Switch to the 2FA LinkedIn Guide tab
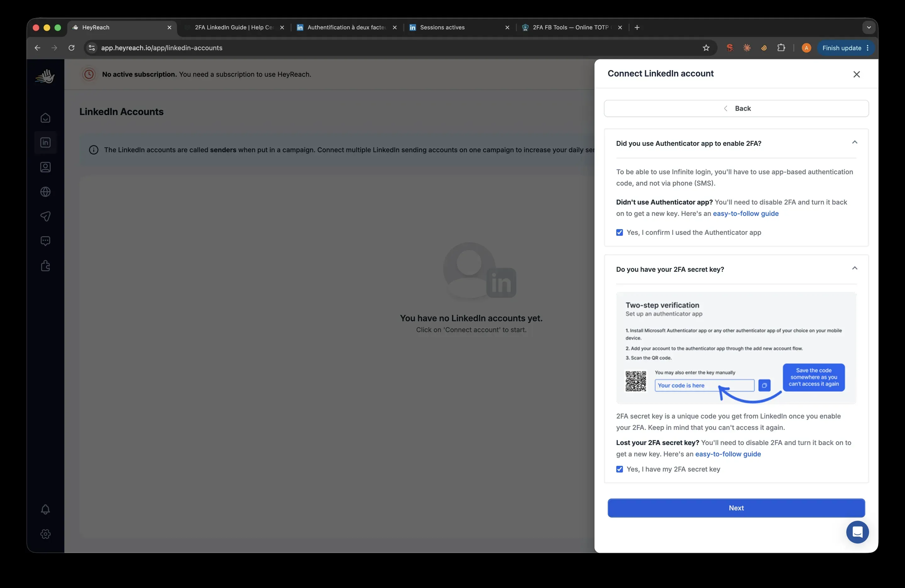The image size is (905, 588). (234, 27)
